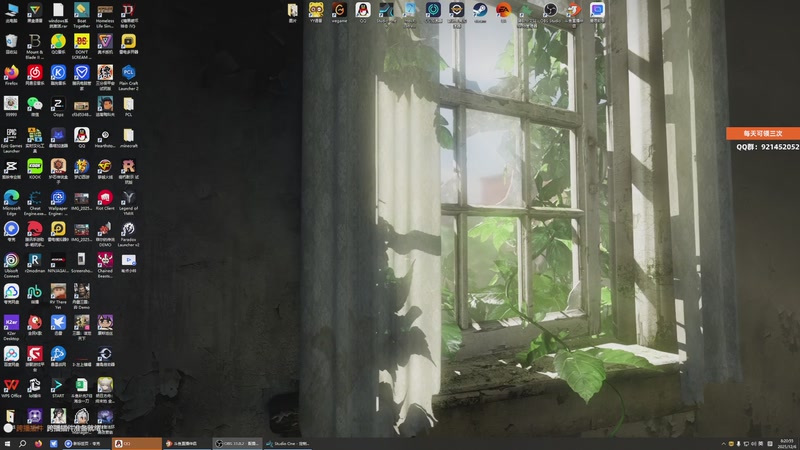
Task: Open Baidu Netdisk desktop icon
Action: tap(11, 356)
